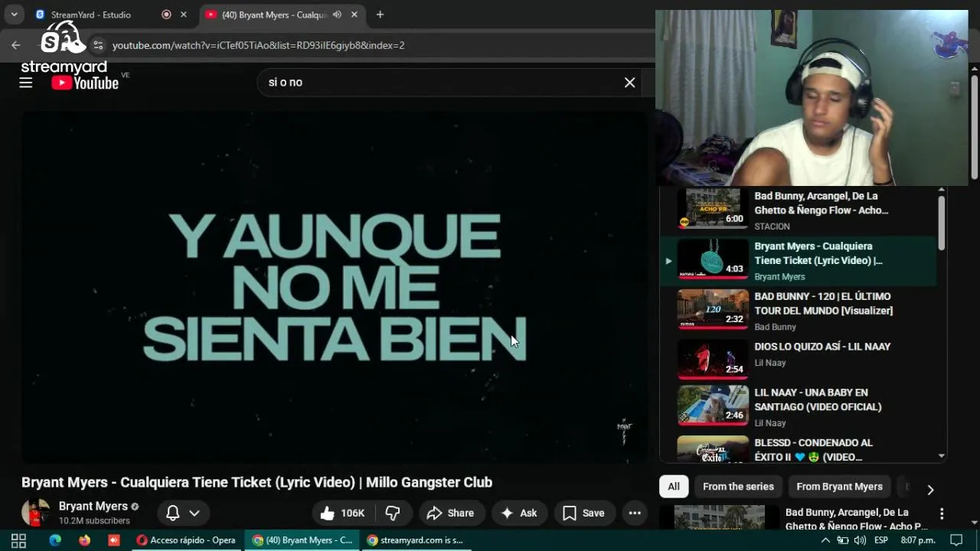980x551 pixels.
Task: Mute tab via the speaker icon on YouTube tab
Action: (x=337, y=15)
